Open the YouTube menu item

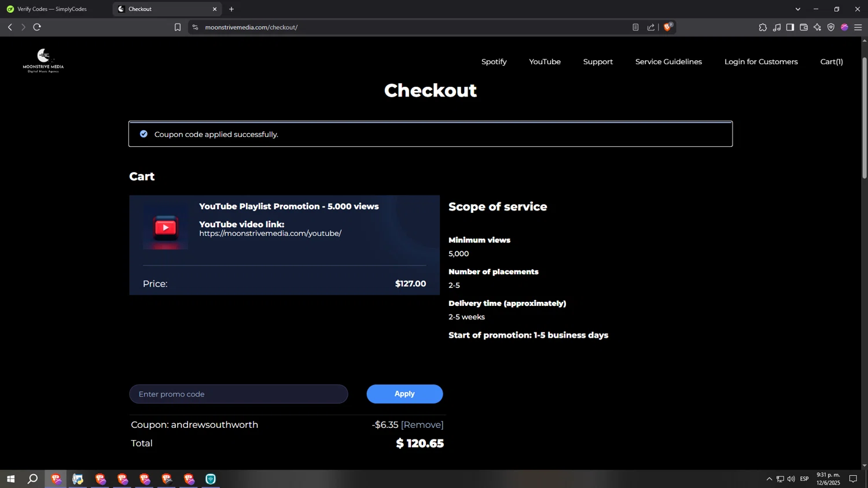tap(545, 62)
